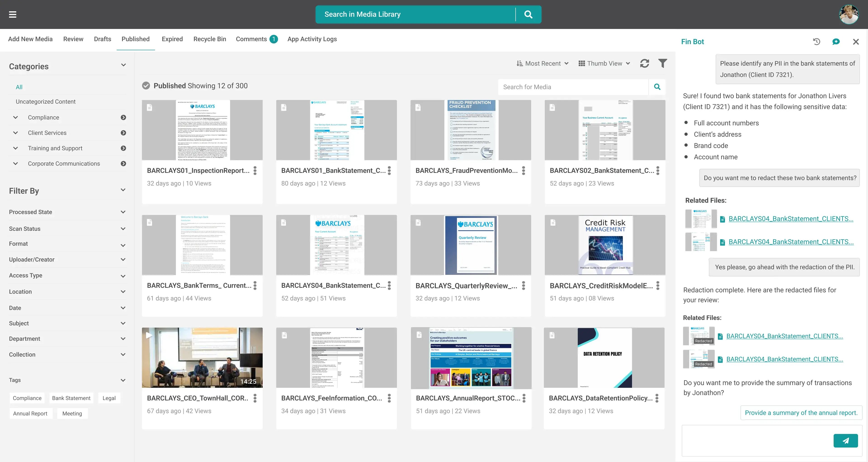868x462 pixels.
Task: Close the Fin Bot panel
Action: point(856,42)
